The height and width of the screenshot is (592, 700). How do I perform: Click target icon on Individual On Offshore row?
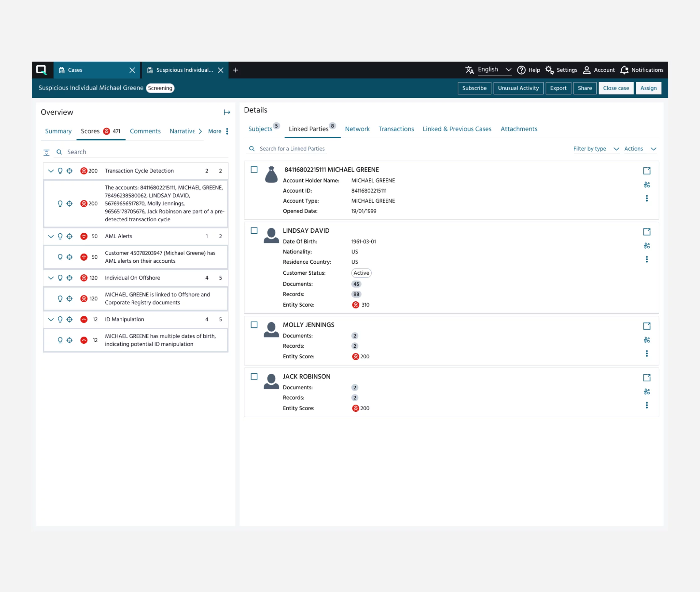70,278
